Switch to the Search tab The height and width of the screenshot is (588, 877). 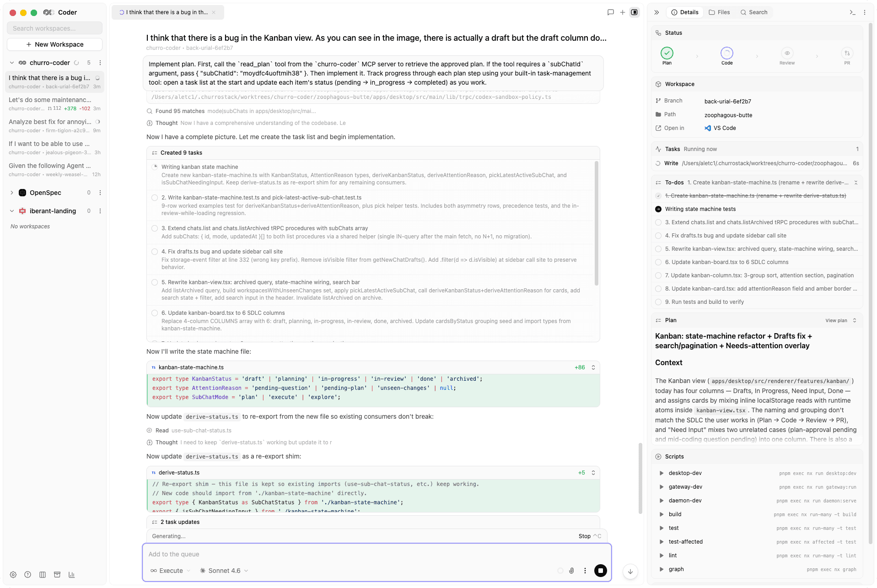tap(754, 12)
